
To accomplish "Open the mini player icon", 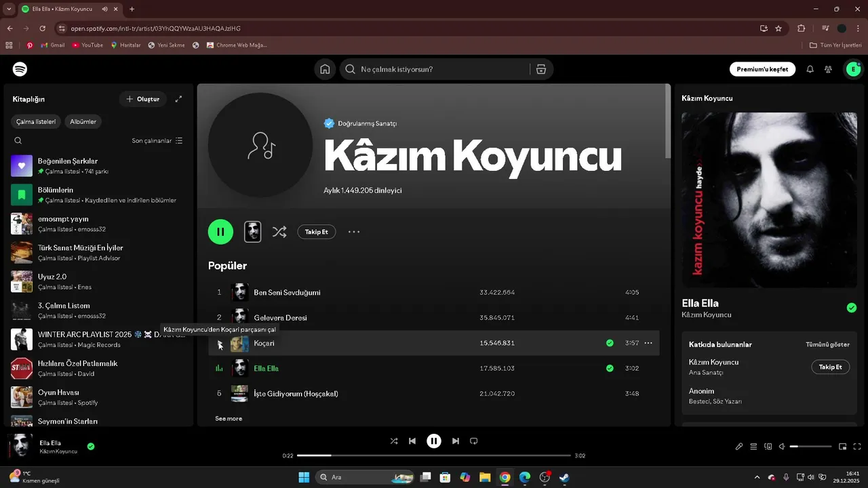I will pyautogui.click(x=843, y=447).
